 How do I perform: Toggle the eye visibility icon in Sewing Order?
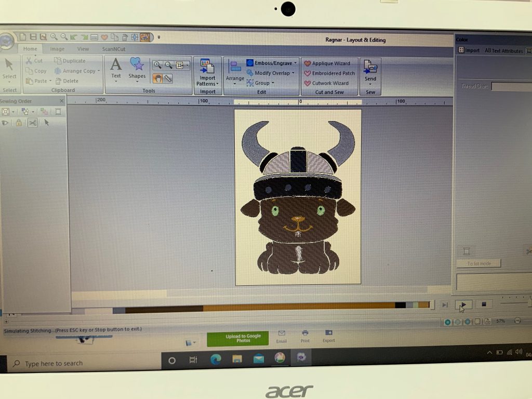tap(5, 123)
